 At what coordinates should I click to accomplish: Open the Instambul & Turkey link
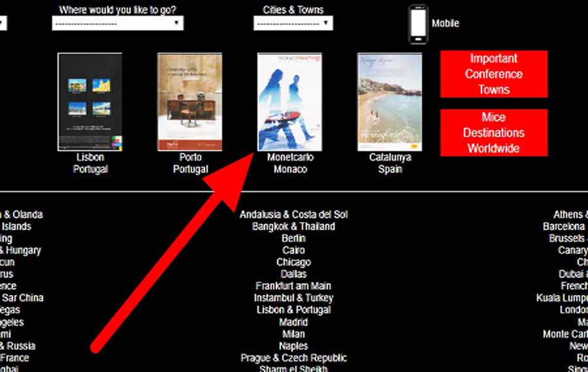(x=293, y=298)
